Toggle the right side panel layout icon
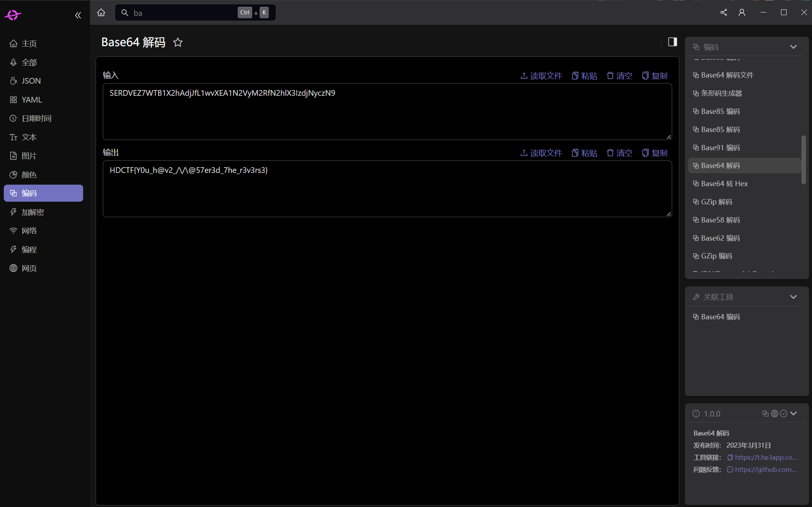The width and height of the screenshot is (812, 507). click(x=672, y=42)
